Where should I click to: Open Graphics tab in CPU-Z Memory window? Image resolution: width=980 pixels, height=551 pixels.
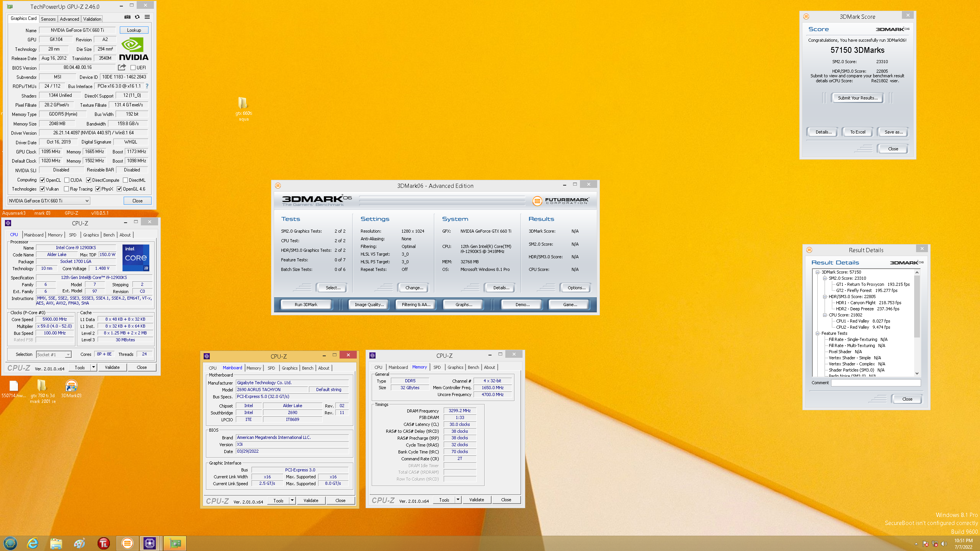click(x=455, y=367)
